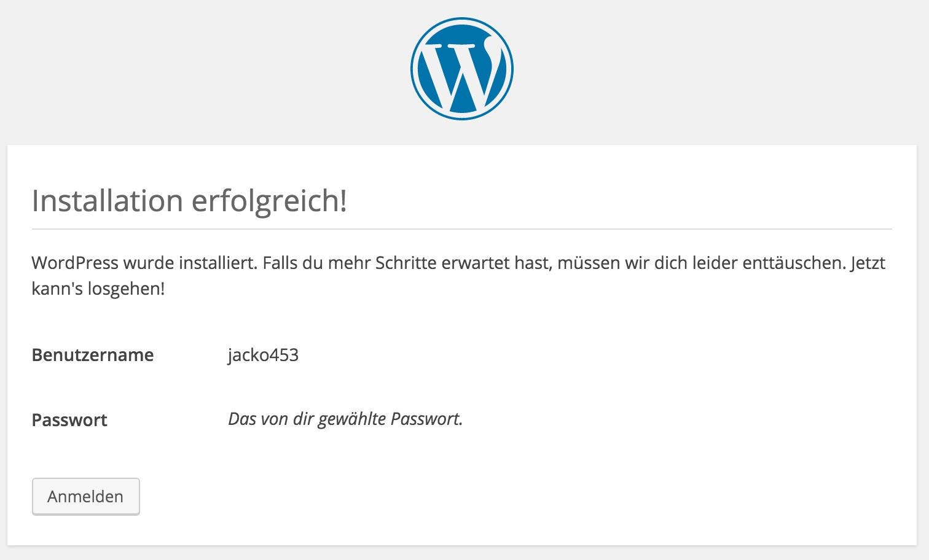Click the username value jacko453
Screen dimensions: 929x560
point(263,355)
